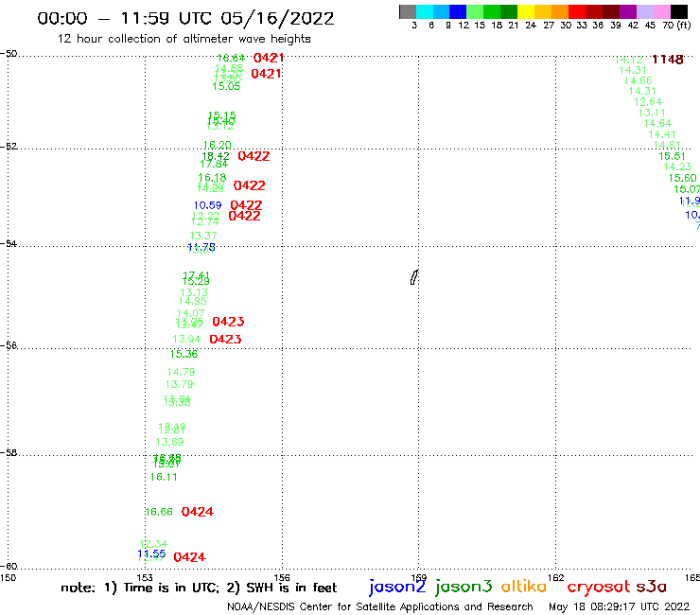The width and height of the screenshot is (700, 615).
Task: Click the wave height value 15.60
Action: click(683, 178)
